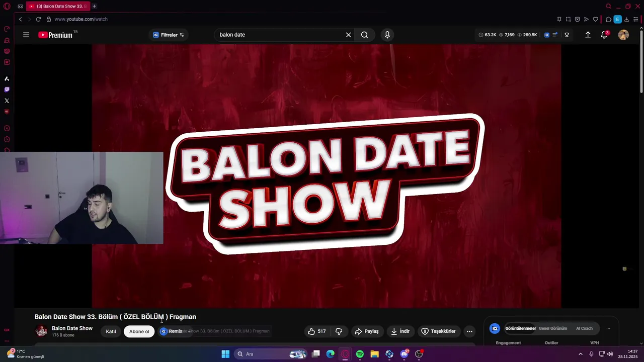Open Balon Date Show channel avatar

41,331
